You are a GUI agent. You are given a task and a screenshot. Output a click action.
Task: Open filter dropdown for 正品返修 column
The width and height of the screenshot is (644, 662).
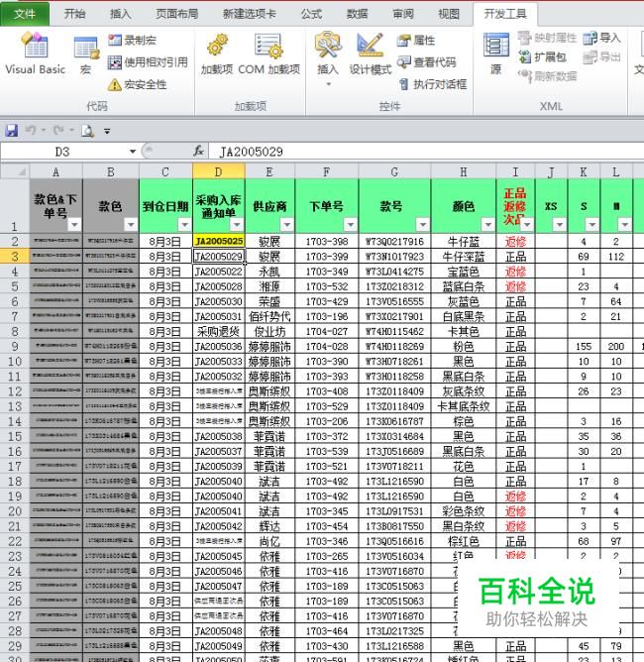(527, 225)
